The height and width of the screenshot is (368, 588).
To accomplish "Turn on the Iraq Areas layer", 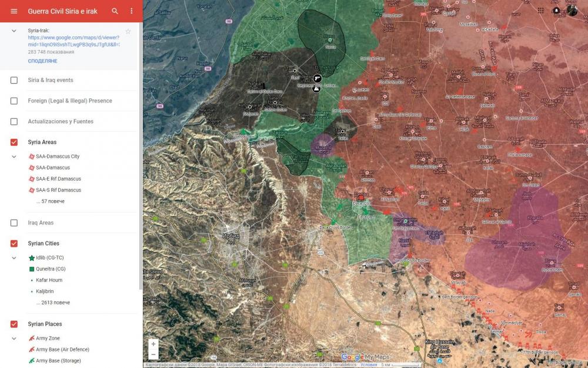I will click(x=14, y=223).
